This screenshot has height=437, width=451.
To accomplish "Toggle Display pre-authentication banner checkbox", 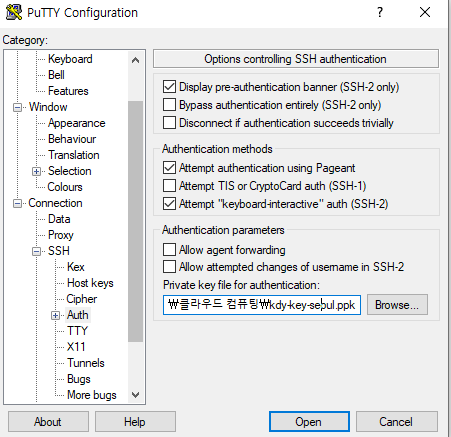I will 169,87.
